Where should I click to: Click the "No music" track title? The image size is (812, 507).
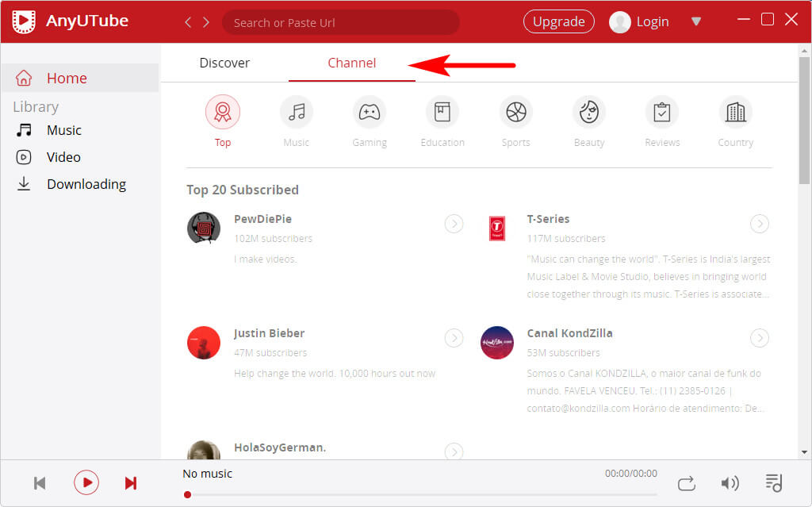point(207,474)
